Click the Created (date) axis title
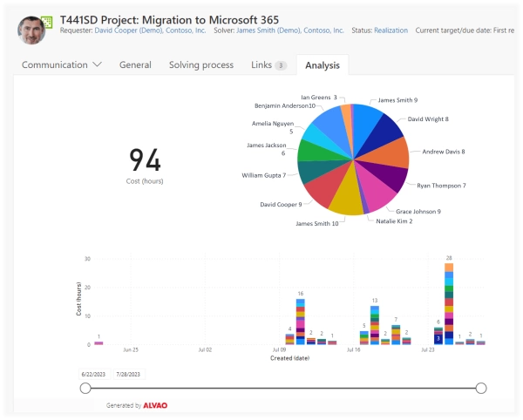This screenshot has height=420, width=523. [290, 358]
